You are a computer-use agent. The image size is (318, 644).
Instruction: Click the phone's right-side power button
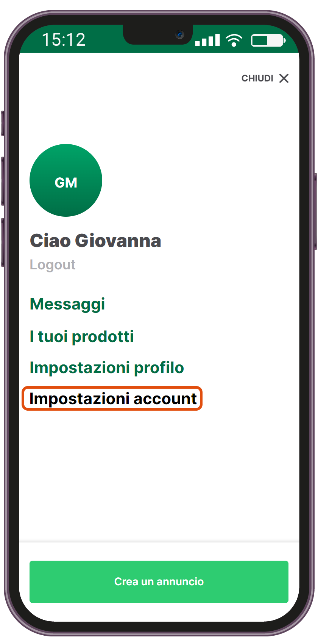click(316, 211)
